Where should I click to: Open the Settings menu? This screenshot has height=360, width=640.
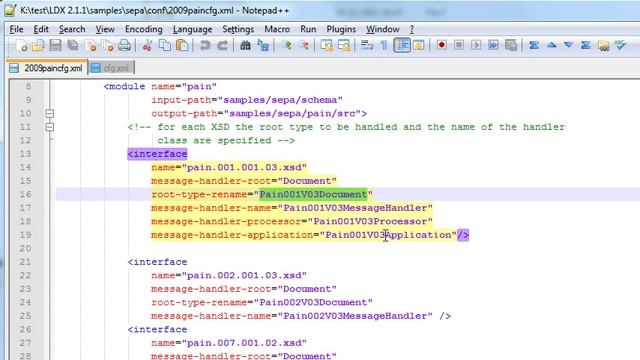238,29
